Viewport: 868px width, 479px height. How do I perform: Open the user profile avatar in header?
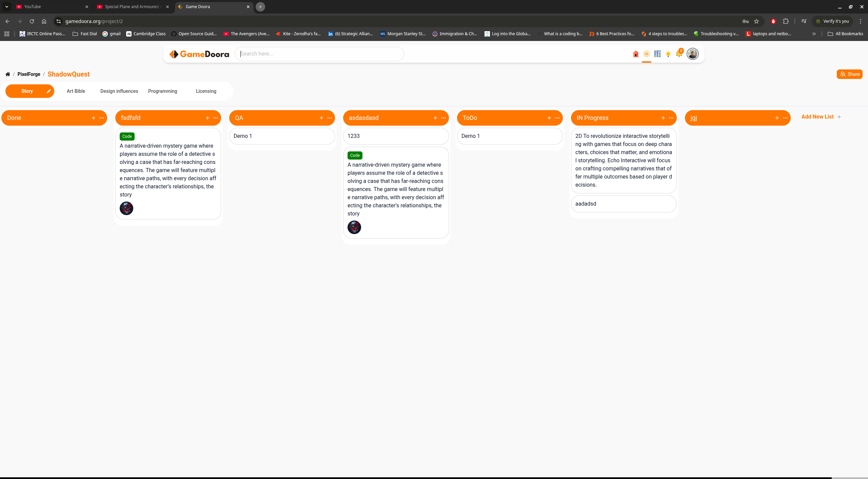[692, 54]
